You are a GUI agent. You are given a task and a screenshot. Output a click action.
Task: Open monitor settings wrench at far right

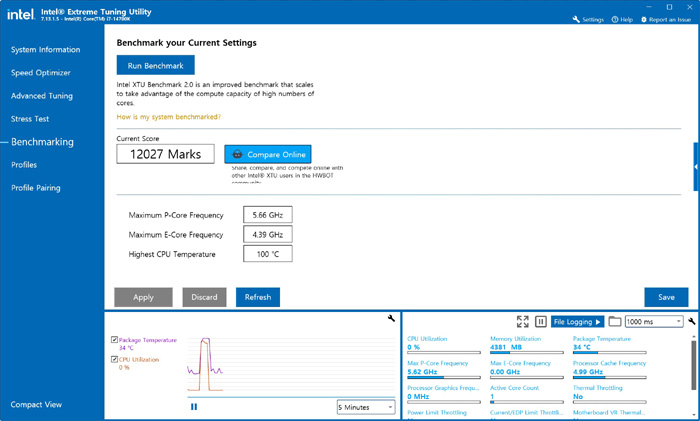pyautogui.click(x=692, y=321)
